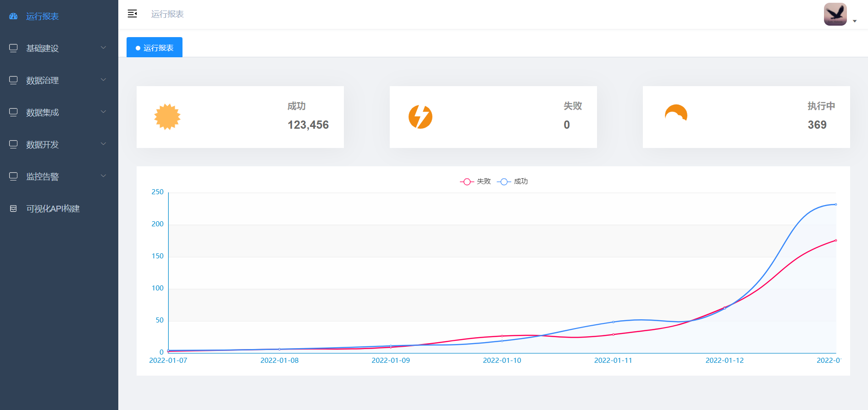Open the user avatar menu

coord(835,14)
